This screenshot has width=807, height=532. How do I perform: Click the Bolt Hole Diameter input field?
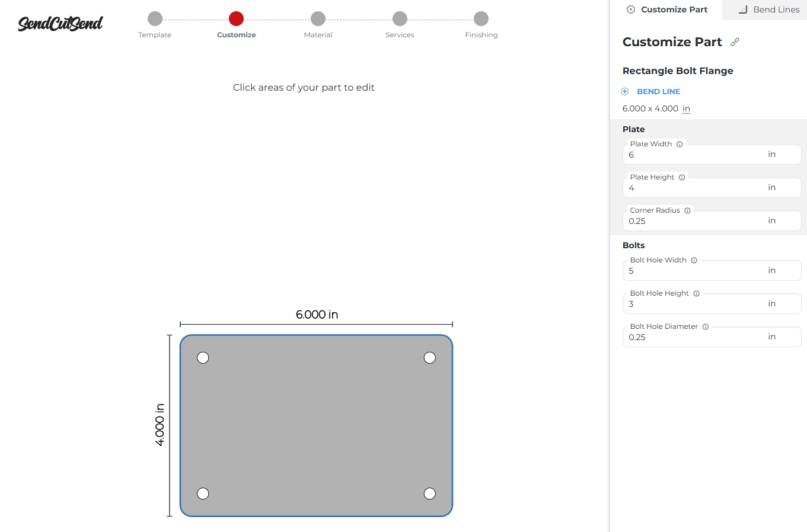(x=712, y=337)
